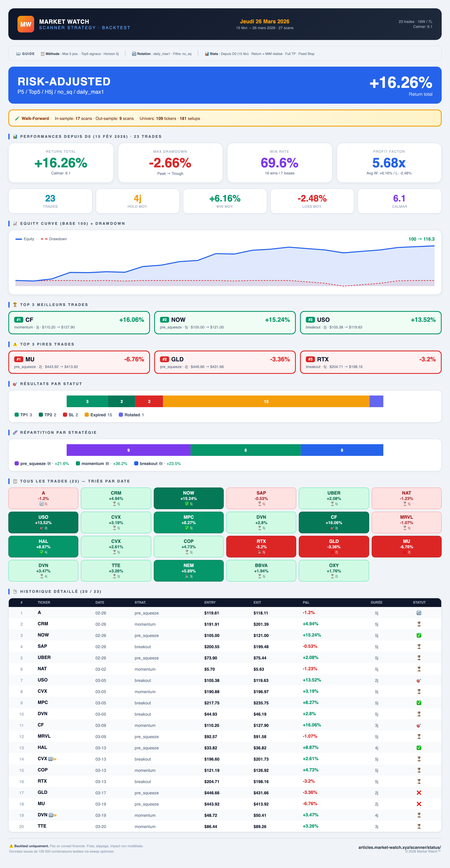The height and width of the screenshot is (868, 450).
Task: Select the pre_squeeze purple strategy bar
Action: click(129, 450)
